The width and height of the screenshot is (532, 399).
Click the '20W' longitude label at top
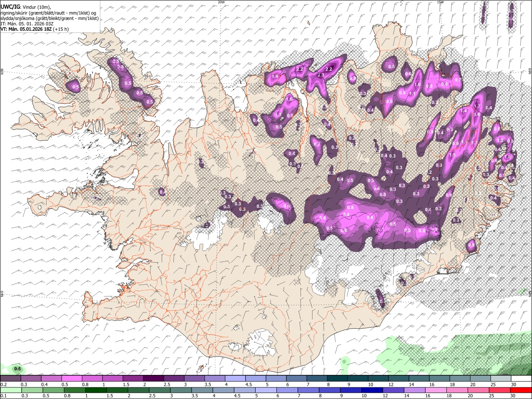(x=221, y=2)
